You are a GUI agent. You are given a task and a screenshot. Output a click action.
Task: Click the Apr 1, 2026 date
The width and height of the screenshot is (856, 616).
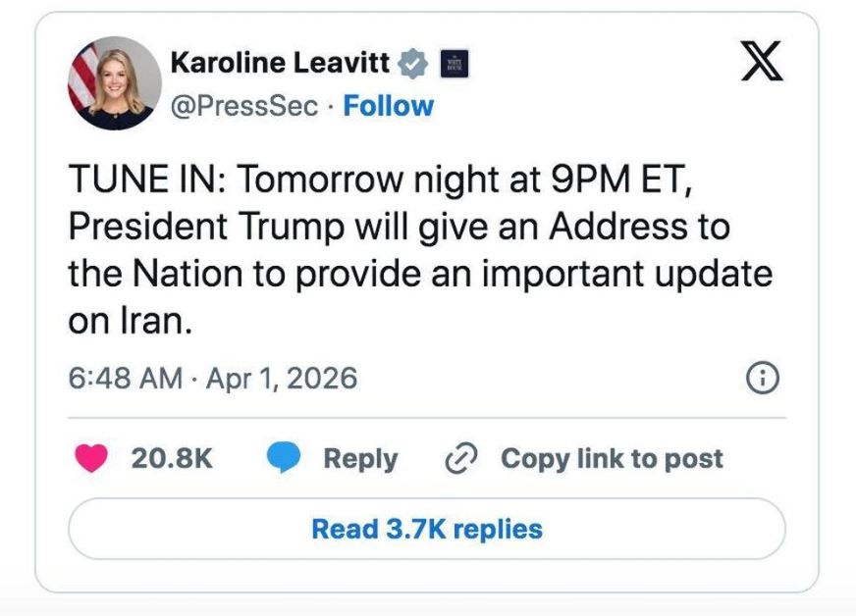coord(281,378)
